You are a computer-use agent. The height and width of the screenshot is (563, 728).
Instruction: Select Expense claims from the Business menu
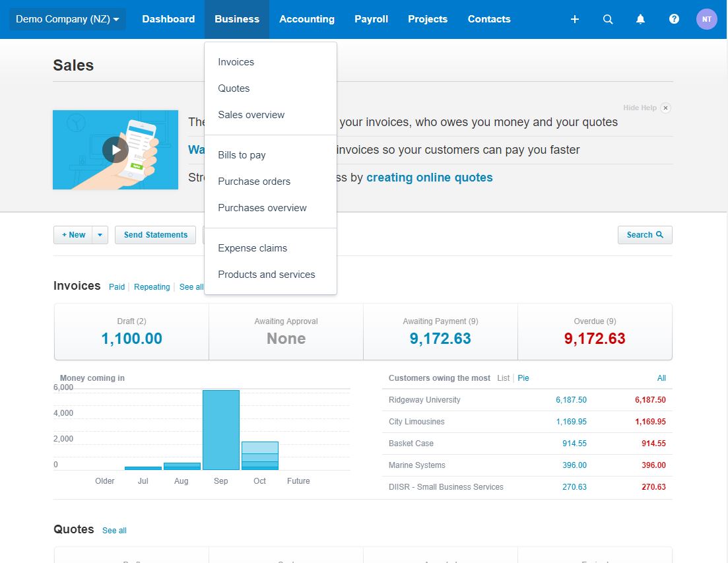[252, 248]
